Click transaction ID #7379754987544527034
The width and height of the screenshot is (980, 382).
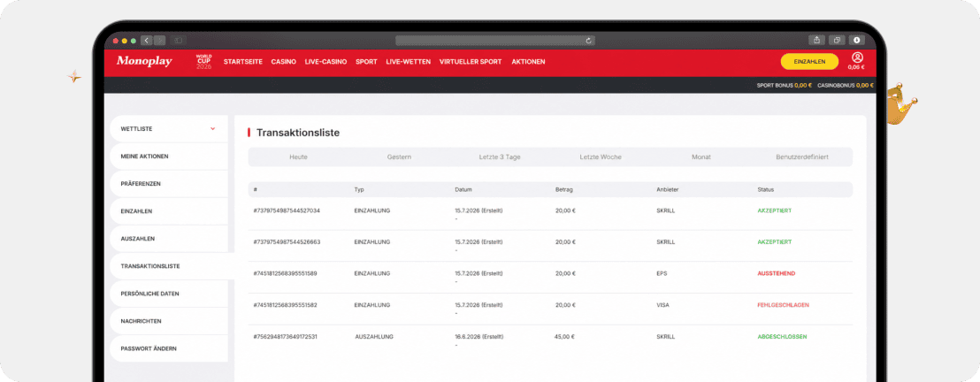point(287,210)
